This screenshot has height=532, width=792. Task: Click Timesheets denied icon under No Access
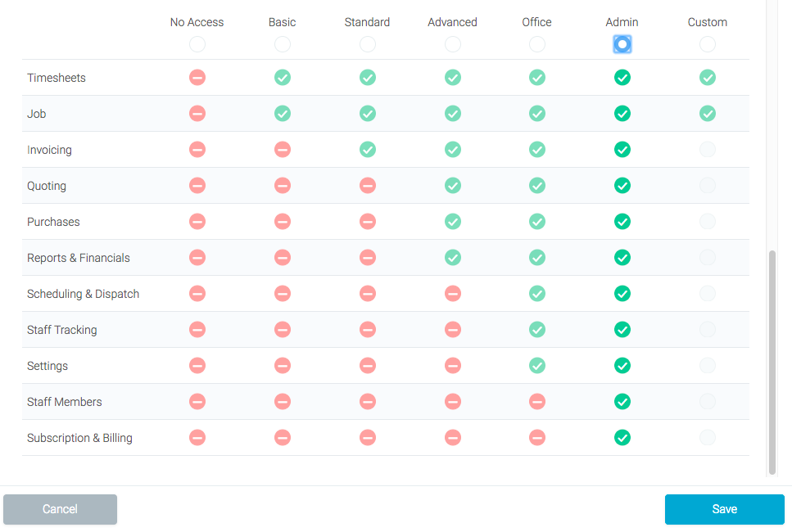(197, 77)
